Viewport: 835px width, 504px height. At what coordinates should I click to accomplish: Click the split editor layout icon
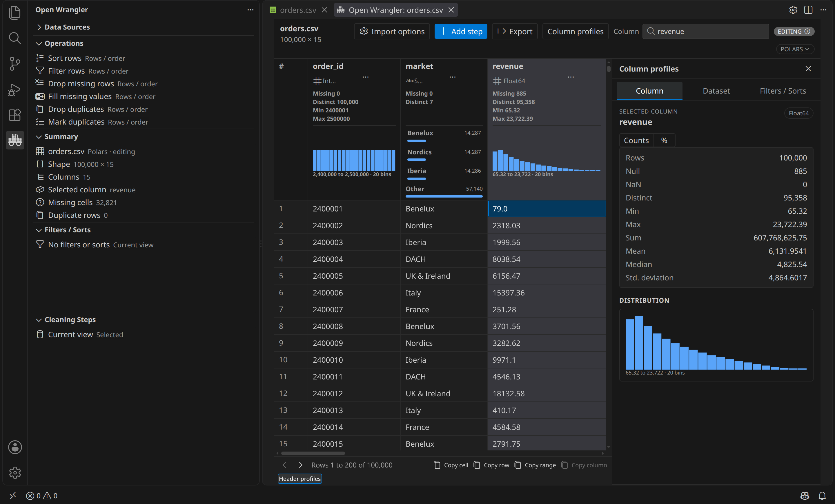coord(808,10)
